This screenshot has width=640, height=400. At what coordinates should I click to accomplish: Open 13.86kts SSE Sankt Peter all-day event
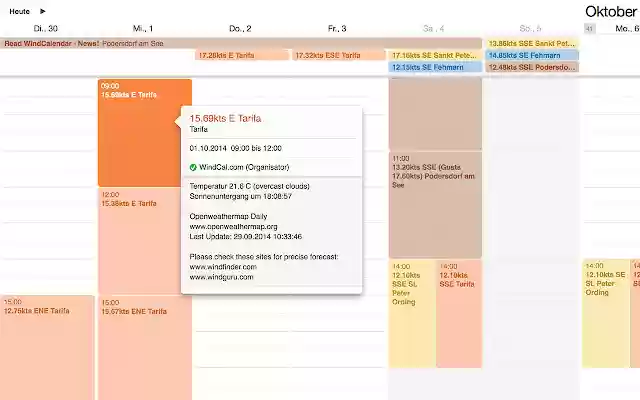click(532, 43)
